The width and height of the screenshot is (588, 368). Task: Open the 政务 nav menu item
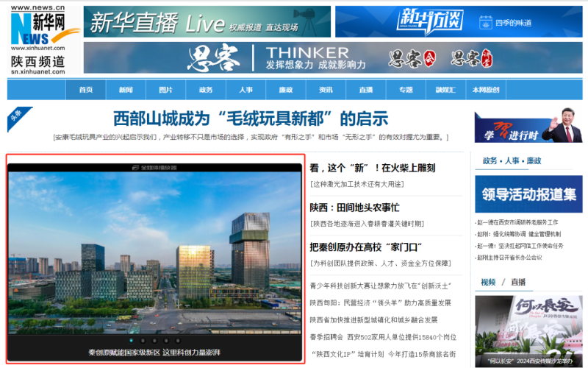point(205,90)
